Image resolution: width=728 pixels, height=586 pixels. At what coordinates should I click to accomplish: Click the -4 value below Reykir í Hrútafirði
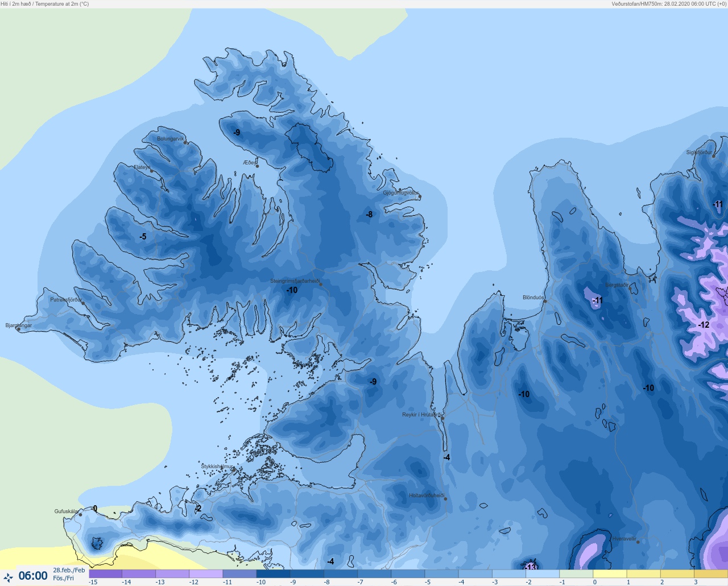[446, 457]
